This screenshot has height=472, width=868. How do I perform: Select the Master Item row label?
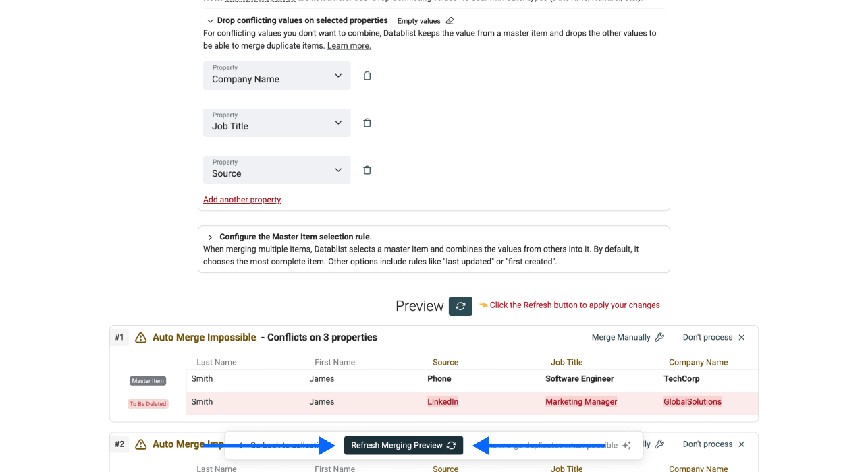(148, 380)
